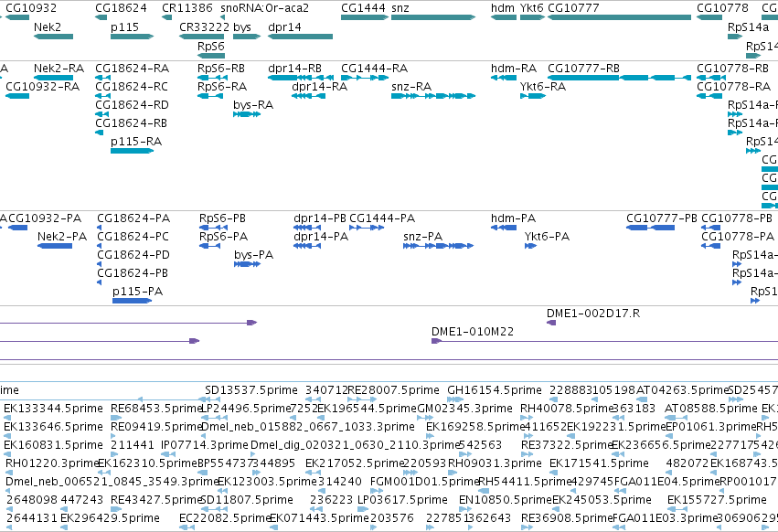Select the RpS6-PB protein glyph
This screenshot has height=532, width=778.
click(213, 228)
